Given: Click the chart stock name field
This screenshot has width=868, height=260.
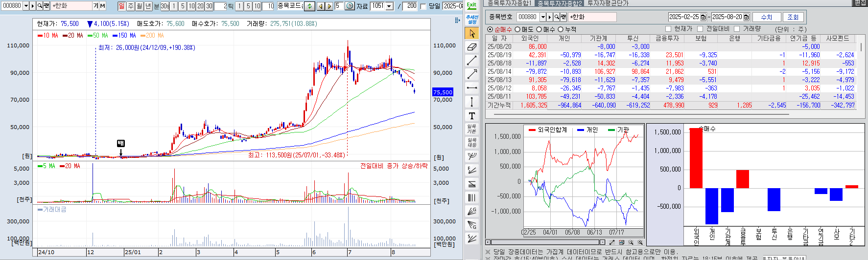Looking at the screenshot, I should (71, 6).
